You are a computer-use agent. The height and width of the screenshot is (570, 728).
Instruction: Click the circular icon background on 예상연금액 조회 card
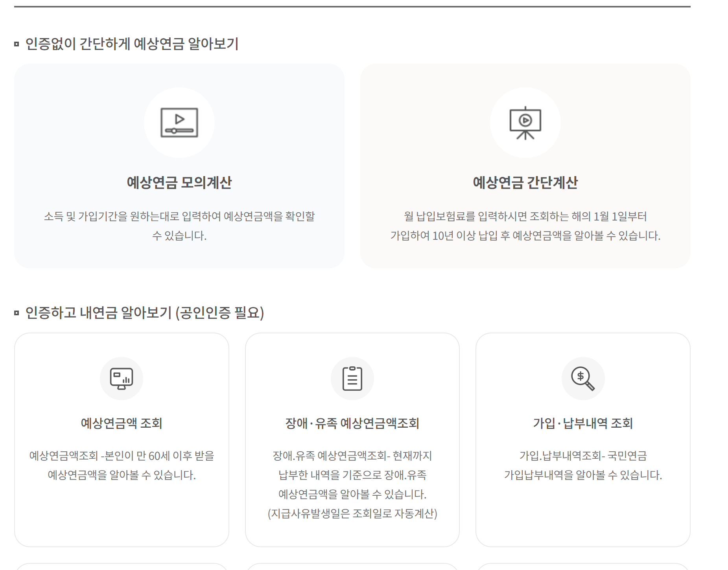[x=121, y=378]
